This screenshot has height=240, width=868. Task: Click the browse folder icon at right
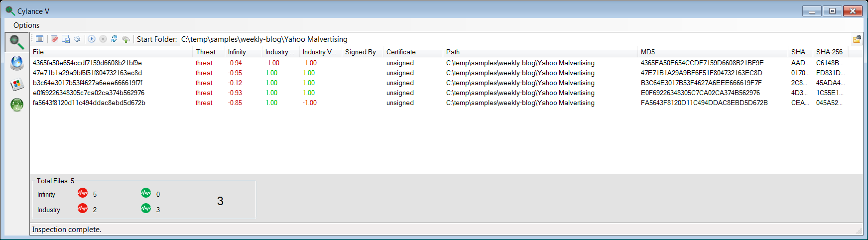857,39
